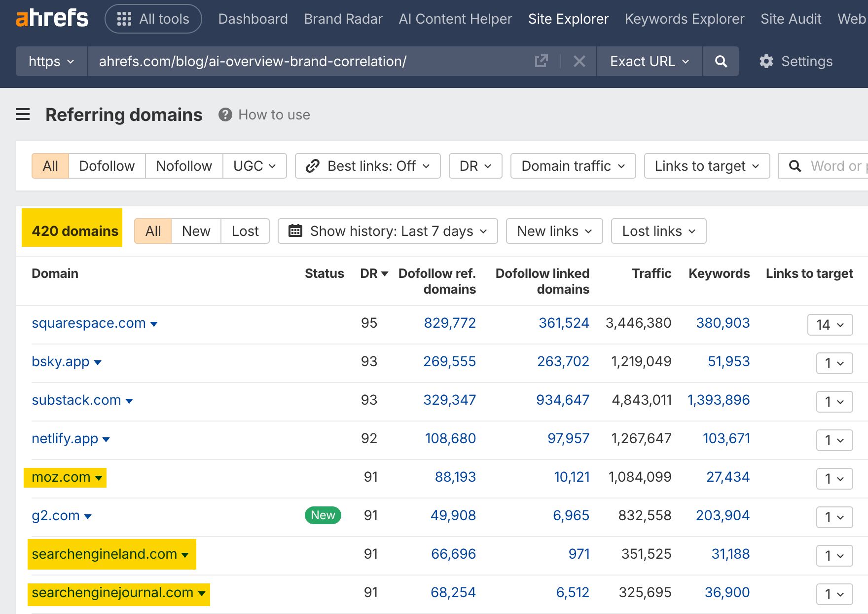
Task: Open the Dashboard menu item
Action: tap(253, 19)
